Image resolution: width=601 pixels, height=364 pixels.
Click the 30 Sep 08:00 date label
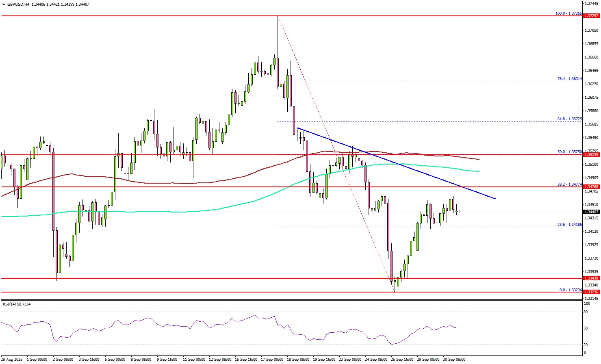[454, 360]
